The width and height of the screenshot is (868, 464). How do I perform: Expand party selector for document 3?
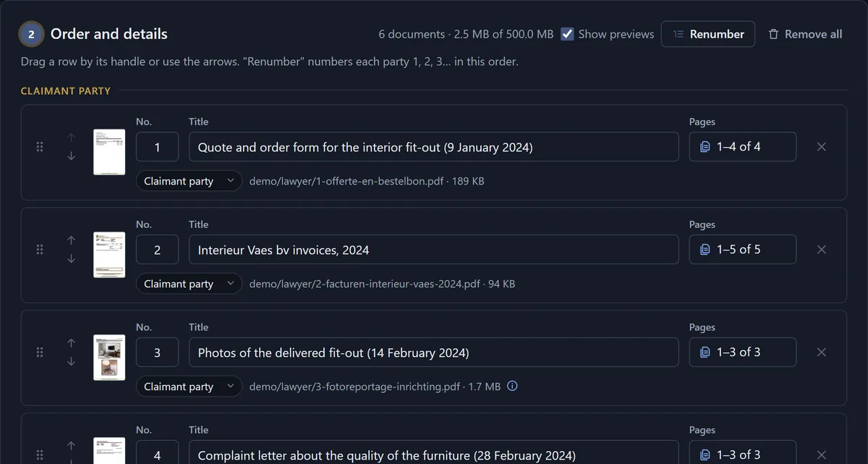[x=189, y=387]
